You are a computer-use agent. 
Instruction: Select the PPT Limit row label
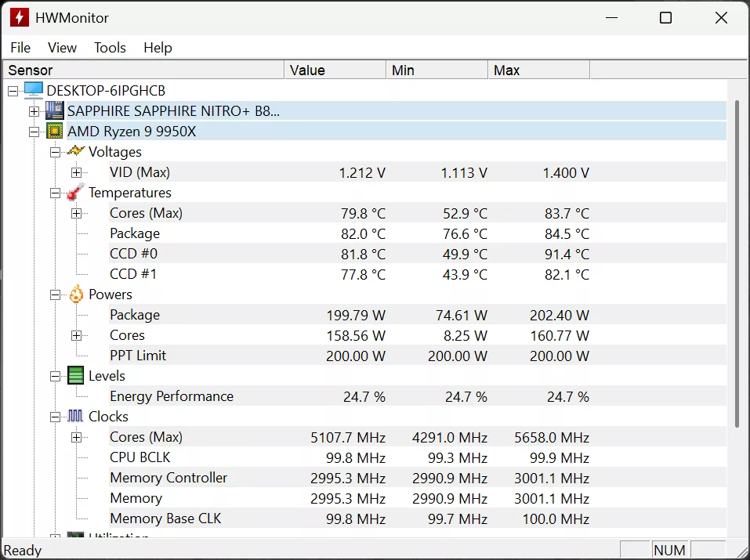pyautogui.click(x=138, y=356)
